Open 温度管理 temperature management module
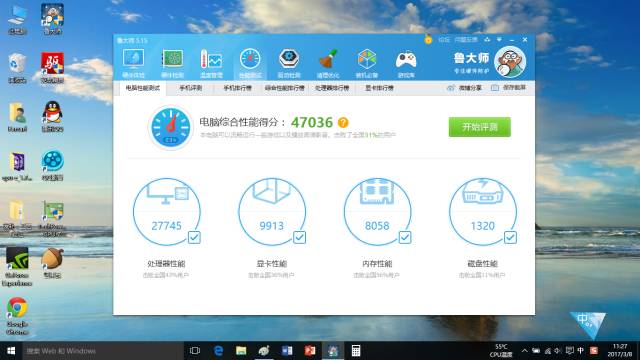 [211, 63]
